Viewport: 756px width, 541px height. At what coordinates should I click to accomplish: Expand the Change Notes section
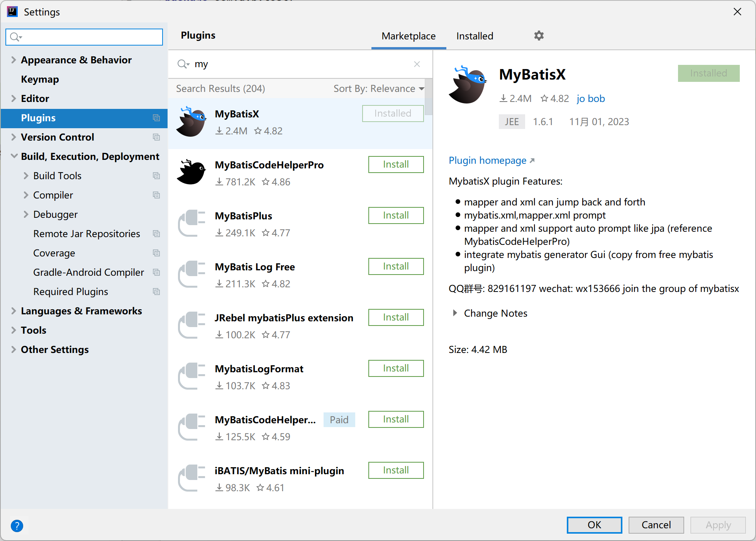point(455,313)
